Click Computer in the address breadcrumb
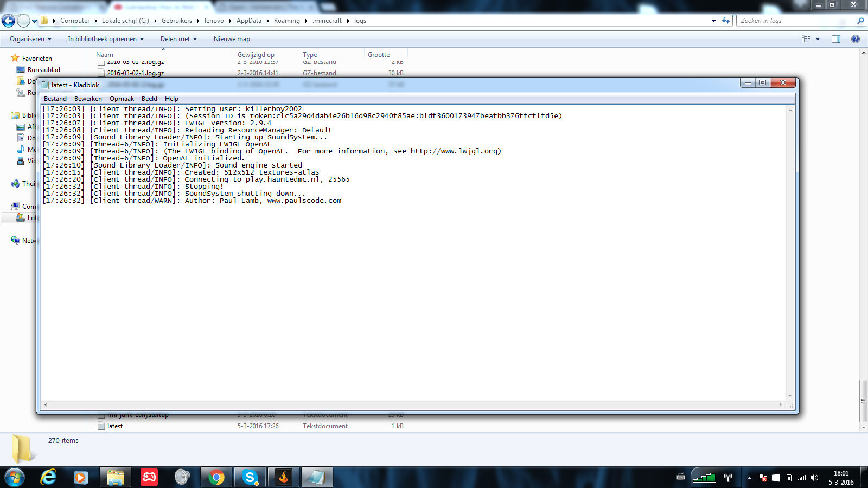Screen dimensions: 868x488 [75, 21]
